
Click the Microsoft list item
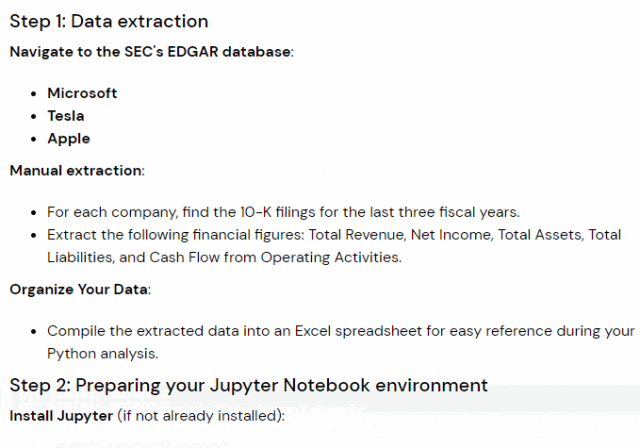point(82,93)
